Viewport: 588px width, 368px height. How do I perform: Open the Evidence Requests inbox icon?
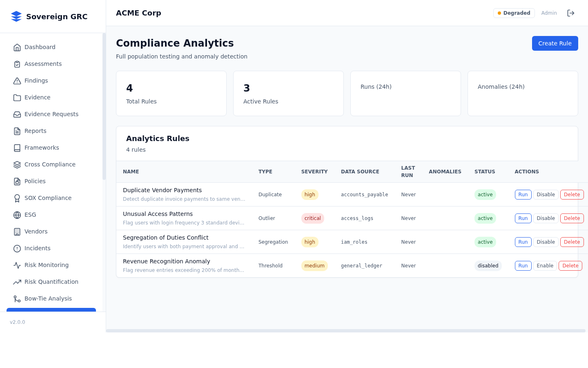17,114
